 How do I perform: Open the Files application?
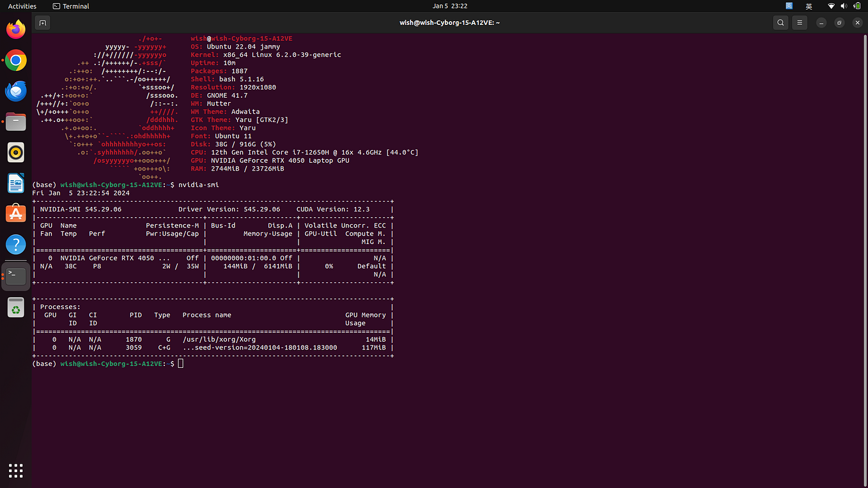point(15,121)
